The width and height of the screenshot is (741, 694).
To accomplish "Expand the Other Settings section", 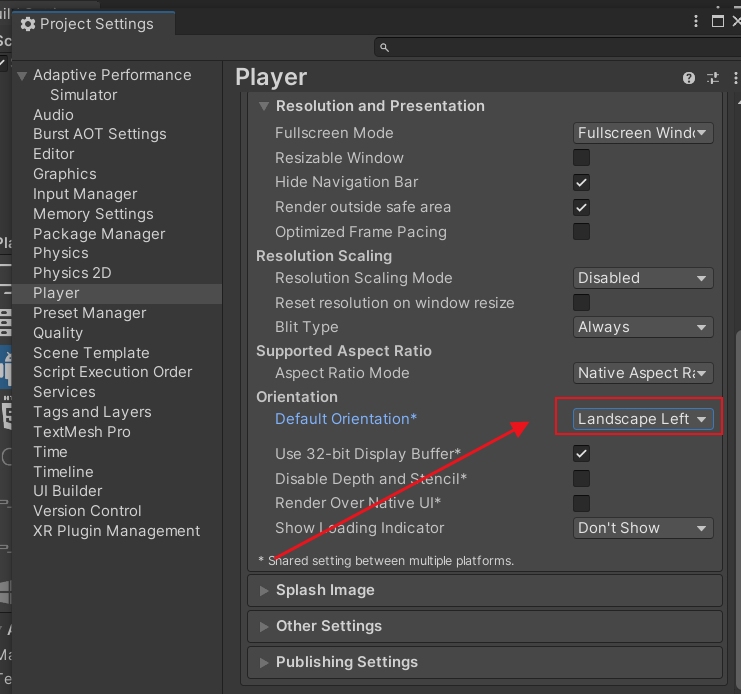I will pos(264,626).
